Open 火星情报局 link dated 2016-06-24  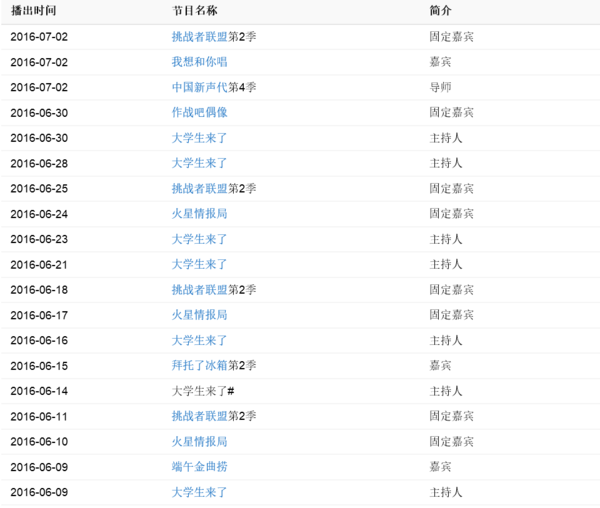(x=199, y=214)
